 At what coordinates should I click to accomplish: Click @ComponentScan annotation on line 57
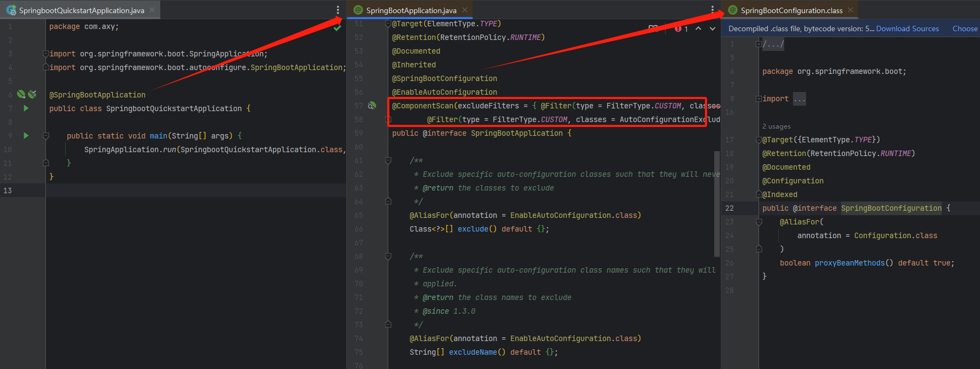click(423, 106)
